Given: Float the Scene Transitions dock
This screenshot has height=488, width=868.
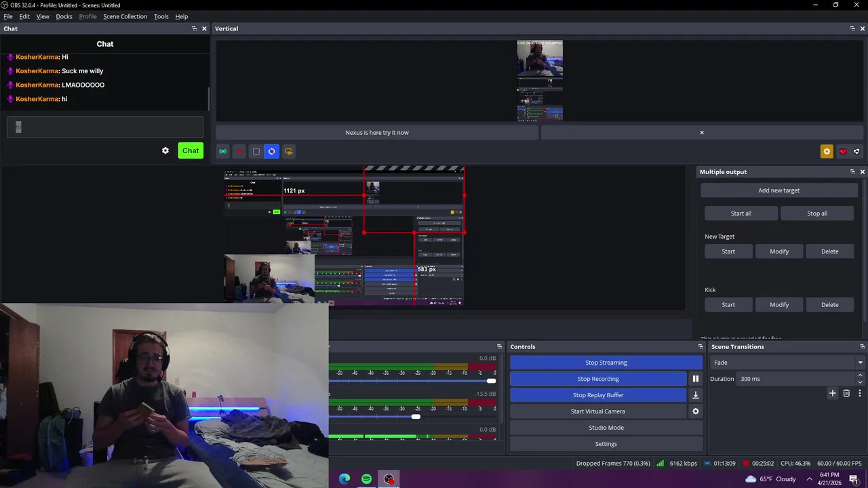Looking at the screenshot, I should point(862,346).
